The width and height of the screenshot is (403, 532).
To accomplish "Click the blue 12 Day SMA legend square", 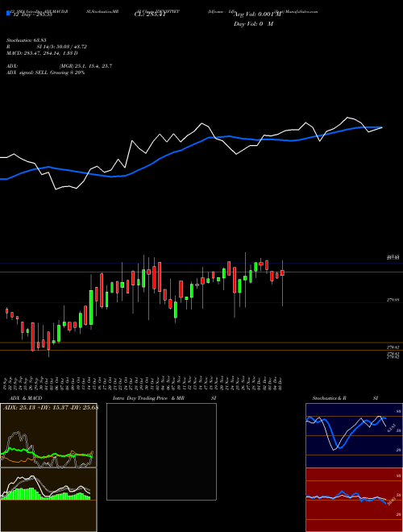I will (x=9, y=13).
